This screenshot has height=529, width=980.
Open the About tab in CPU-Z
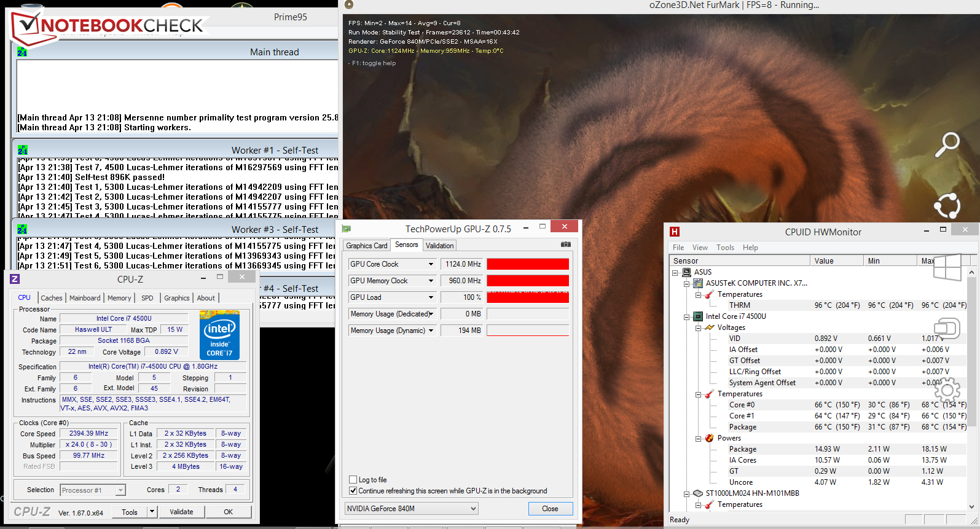(x=206, y=298)
